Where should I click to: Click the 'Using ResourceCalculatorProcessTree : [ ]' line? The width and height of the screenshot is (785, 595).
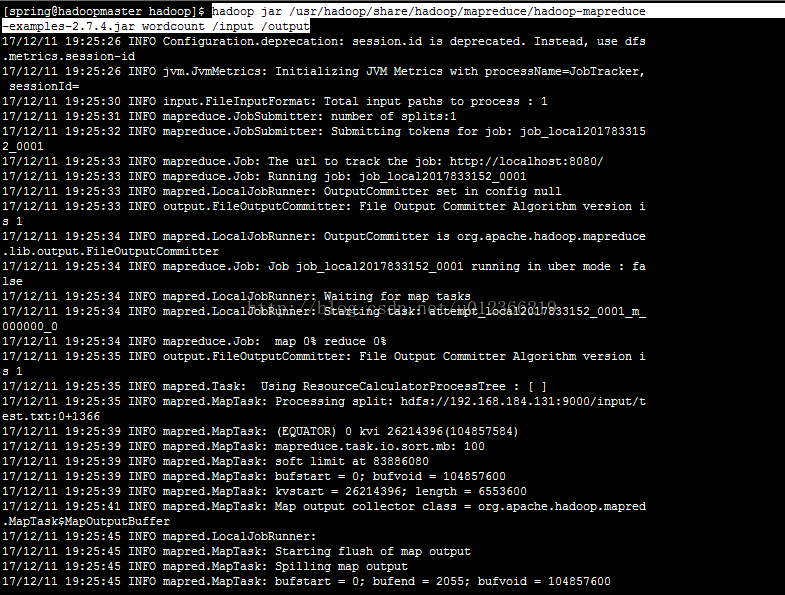pos(274,387)
